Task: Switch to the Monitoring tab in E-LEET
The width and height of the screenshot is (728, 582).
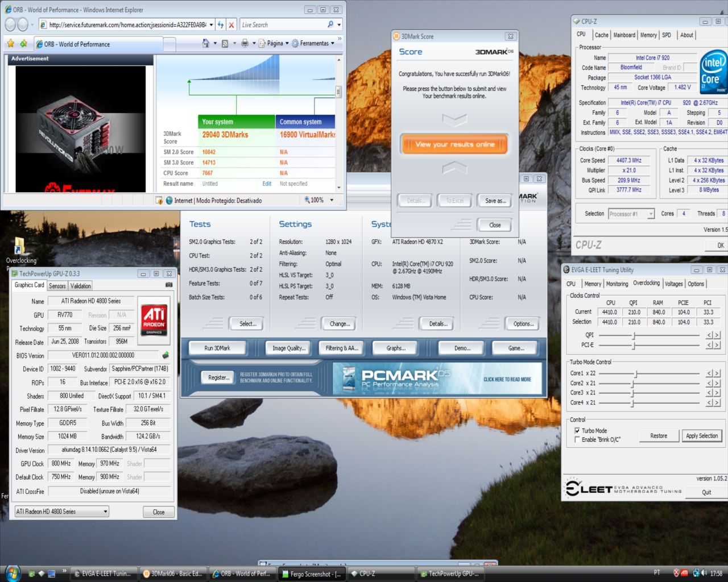Action: [617, 284]
